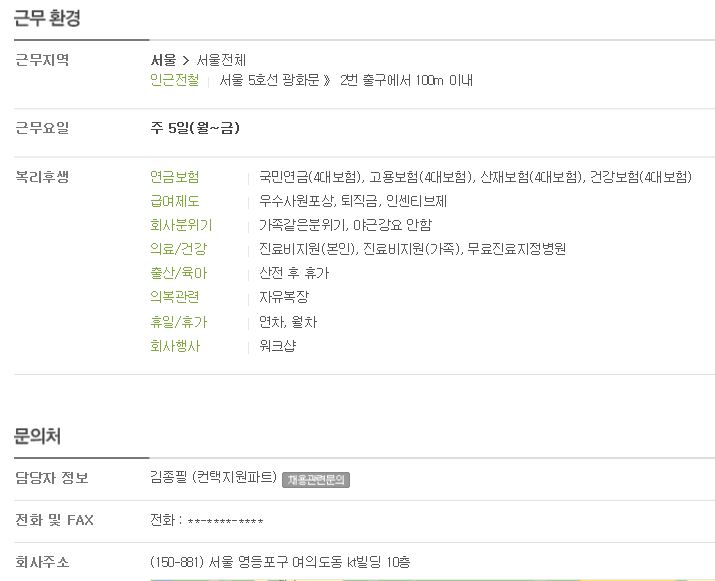Image resolution: width=715 pixels, height=581 pixels.
Task: Click the 채용관련문의 badge button
Action: (316, 479)
